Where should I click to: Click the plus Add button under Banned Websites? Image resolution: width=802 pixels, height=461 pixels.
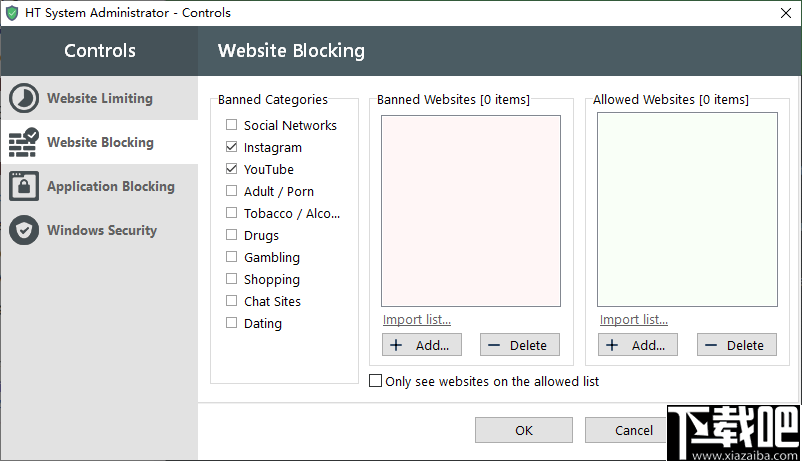coord(421,345)
